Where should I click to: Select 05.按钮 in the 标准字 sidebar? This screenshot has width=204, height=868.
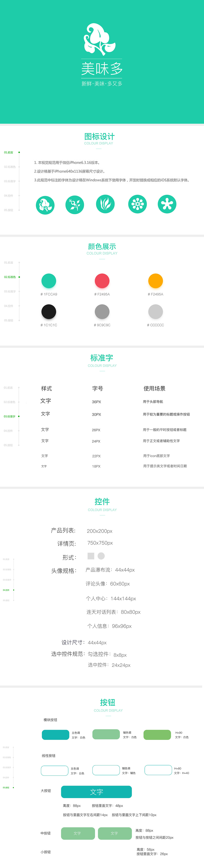(x=8, y=445)
